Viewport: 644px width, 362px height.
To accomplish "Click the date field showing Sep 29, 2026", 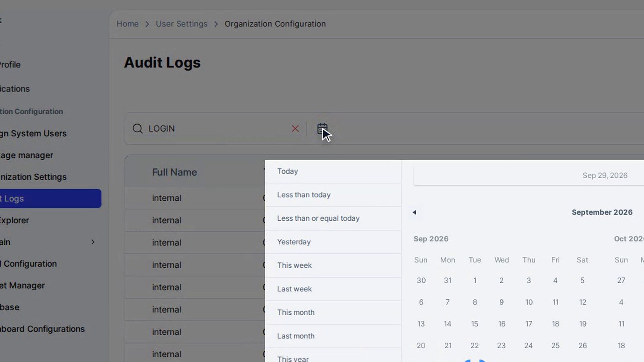I will click(x=529, y=175).
